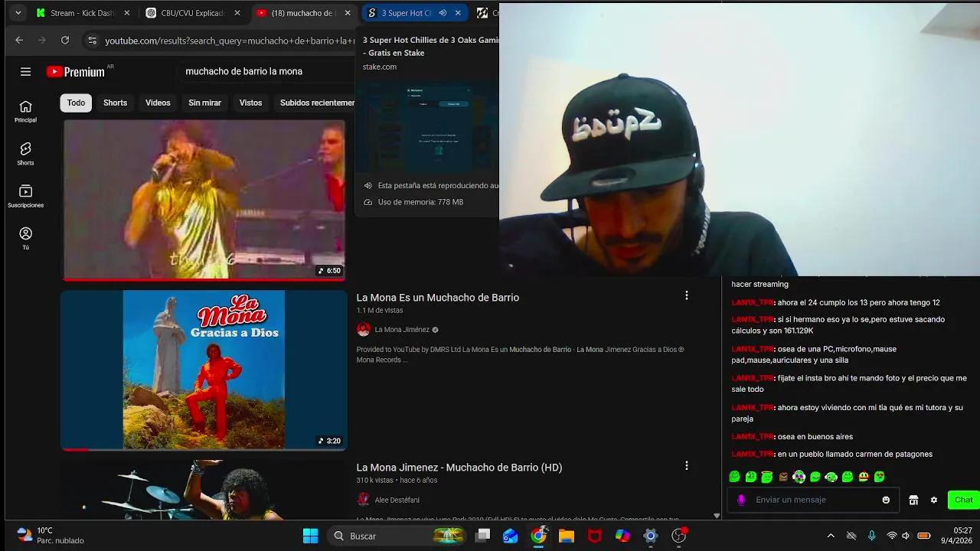Image resolution: width=980 pixels, height=551 pixels.
Task: Switch to the CBU/CVU Explicado tab
Action: [193, 13]
